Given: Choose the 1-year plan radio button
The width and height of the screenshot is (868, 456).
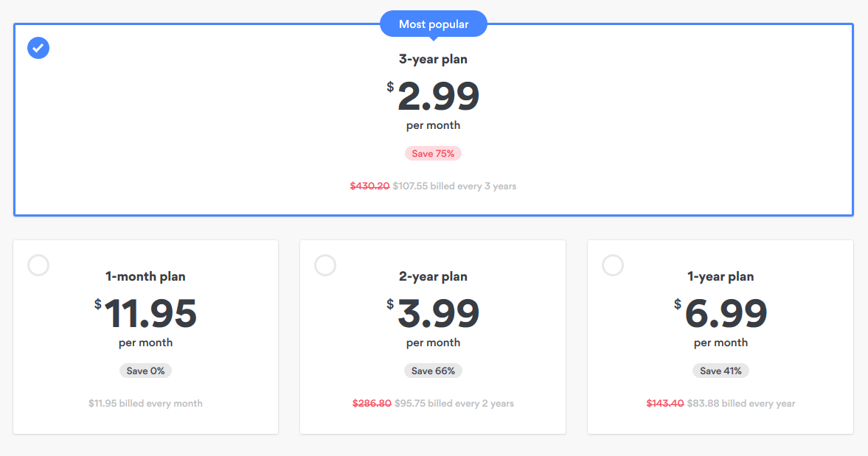Looking at the screenshot, I should coord(613,265).
